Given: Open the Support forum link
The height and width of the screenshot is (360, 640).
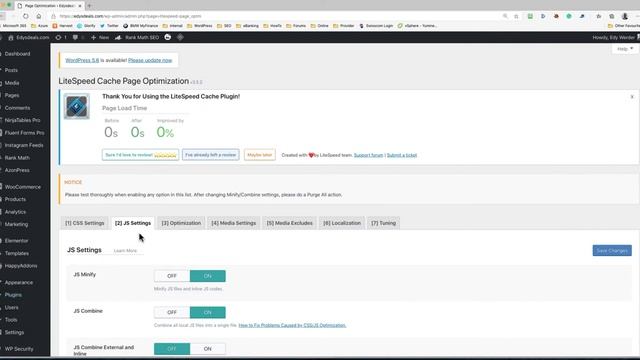Looking at the screenshot, I should point(369,155).
